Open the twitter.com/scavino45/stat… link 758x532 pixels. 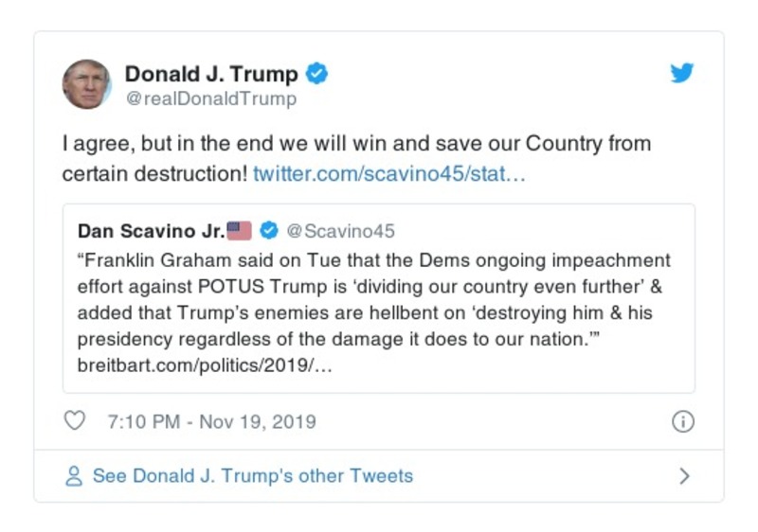[x=389, y=174]
